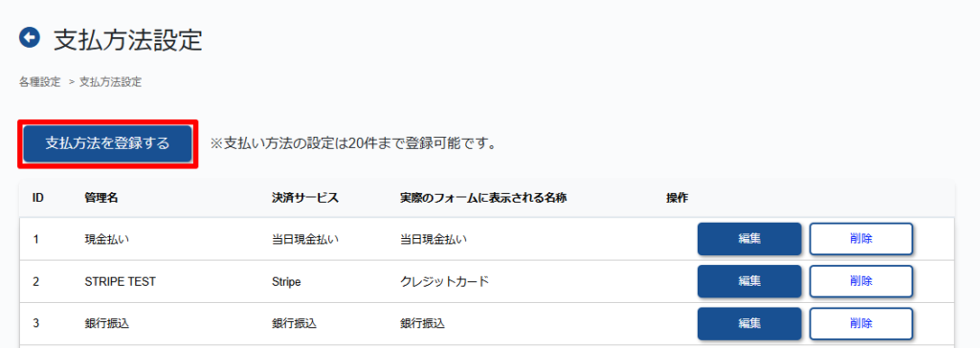Screen dimensions: 980x348
Task: Select the クレジットカード display name cell
Action: pyautogui.click(x=444, y=282)
